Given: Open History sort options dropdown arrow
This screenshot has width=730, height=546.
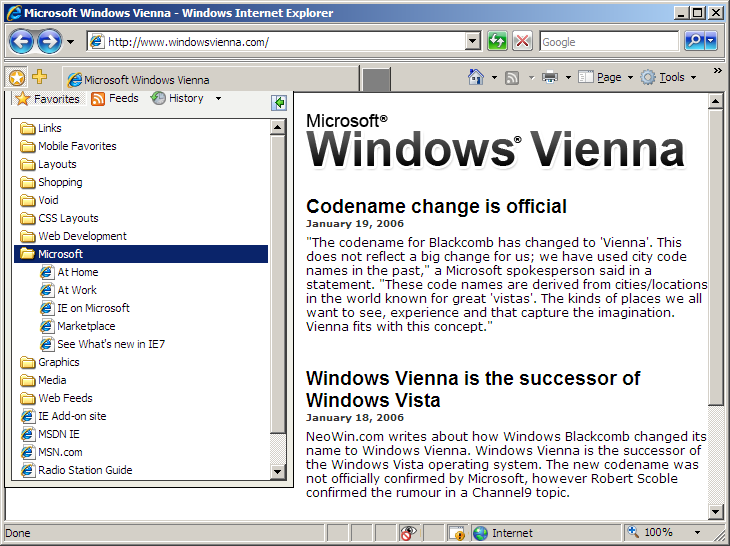Looking at the screenshot, I should (218, 99).
